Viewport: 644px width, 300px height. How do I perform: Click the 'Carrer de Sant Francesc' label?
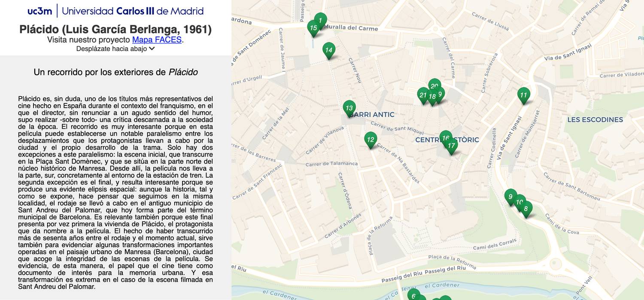[257, 182]
